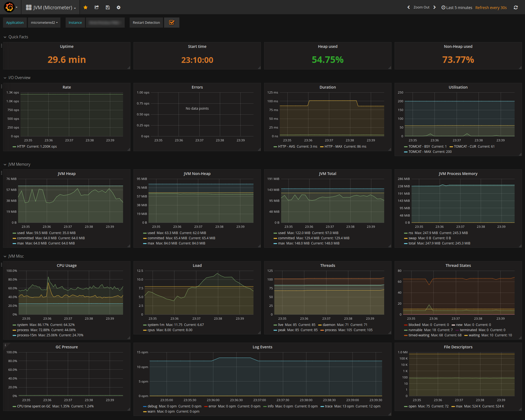Click the Zoom Out time button

421,7
